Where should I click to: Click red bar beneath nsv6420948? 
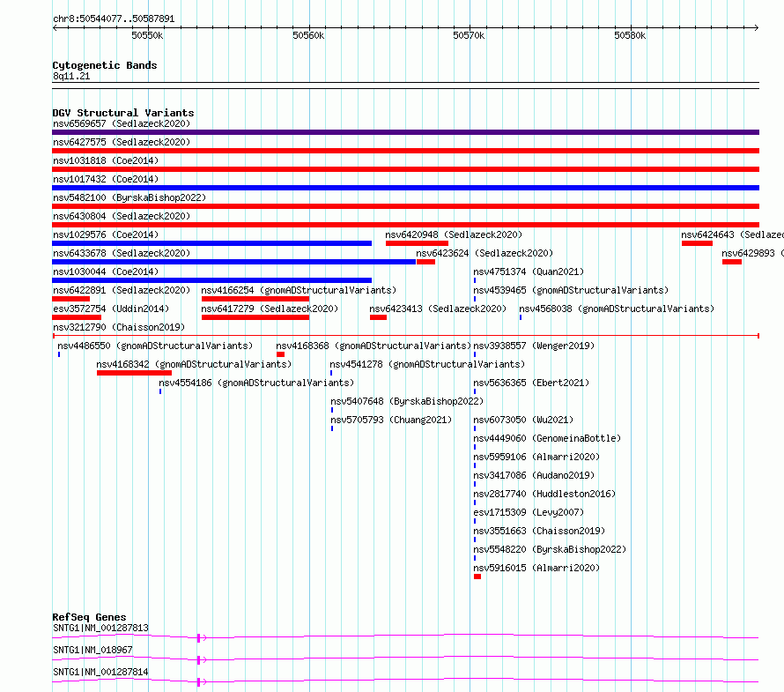[417, 243]
